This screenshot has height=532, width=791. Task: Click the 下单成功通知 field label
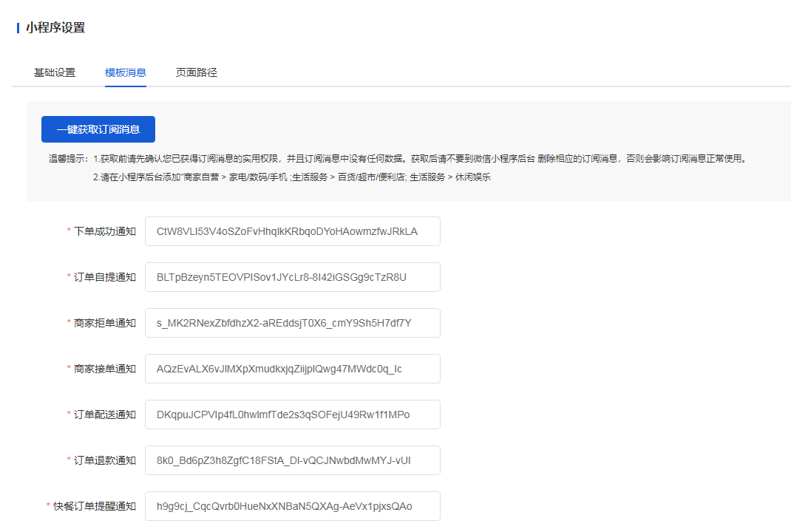[105, 231]
